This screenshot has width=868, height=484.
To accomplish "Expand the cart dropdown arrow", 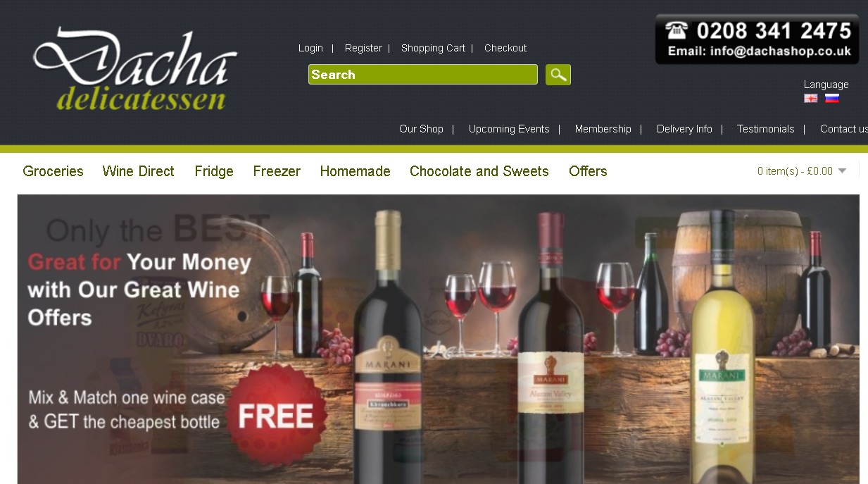I will [x=843, y=170].
